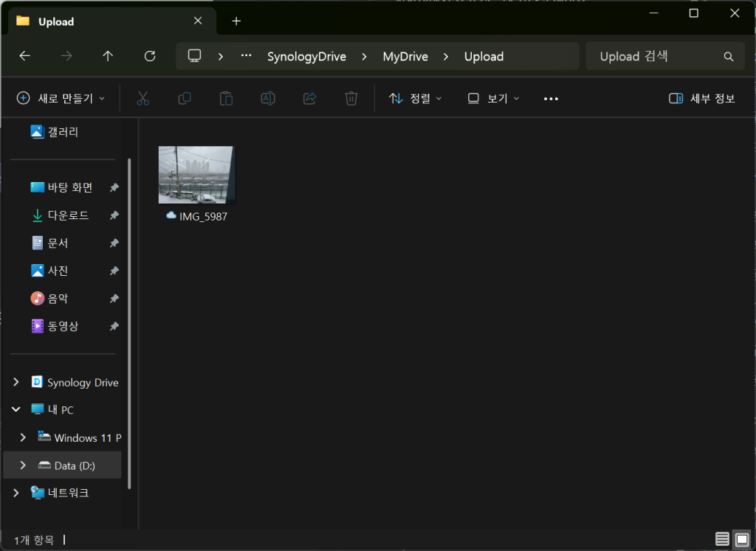756x551 pixels.
Task: Expand the 네트워크 tree node
Action: point(16,493)
